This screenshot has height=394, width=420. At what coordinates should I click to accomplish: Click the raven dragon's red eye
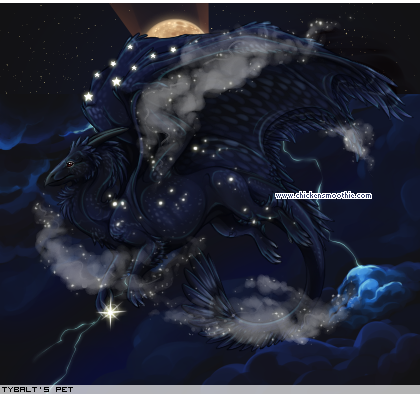click(x=70, y=164)
